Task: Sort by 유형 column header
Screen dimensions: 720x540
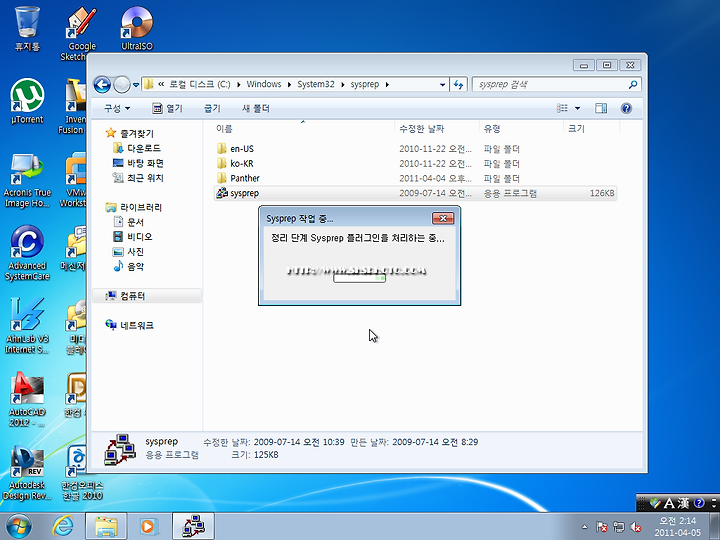Action: click(x=521, y=129)
